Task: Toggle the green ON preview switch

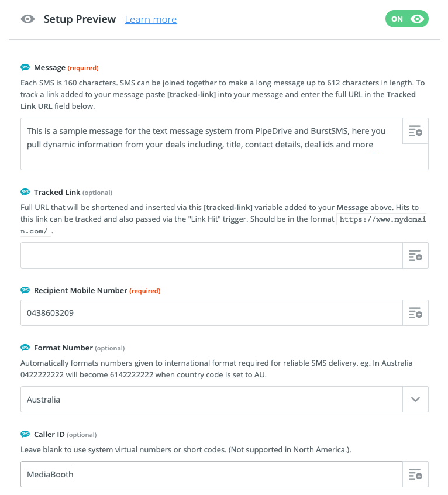Action: [x=406, y=19]
